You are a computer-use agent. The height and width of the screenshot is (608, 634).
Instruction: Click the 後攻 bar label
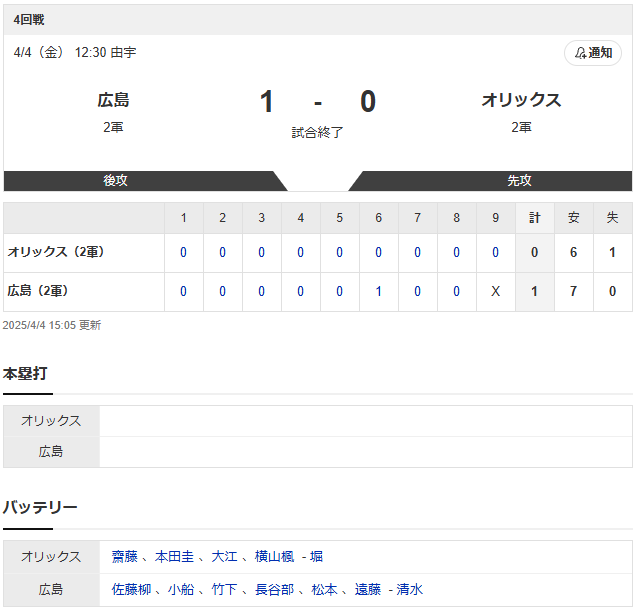(x=115, y=180)
